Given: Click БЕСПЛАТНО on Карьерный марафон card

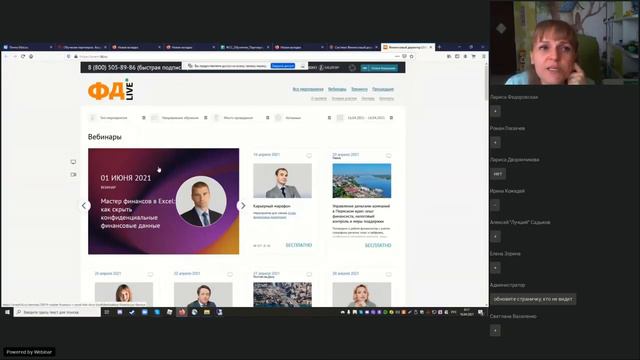Looking at the screenshot, I should pyautogui.click(x=299, y=245).
